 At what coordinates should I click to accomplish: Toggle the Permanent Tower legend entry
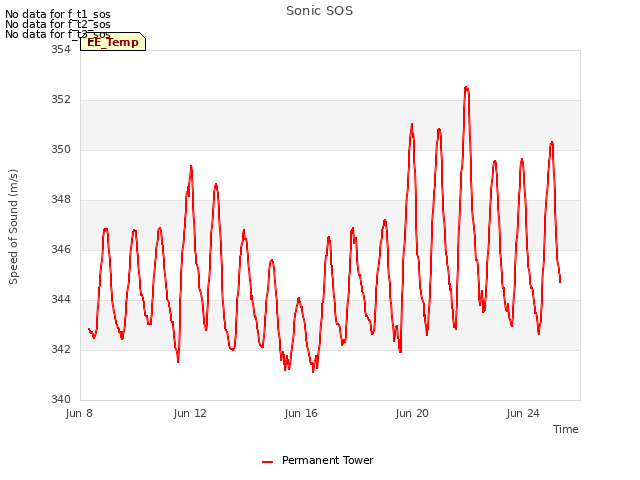point(318,460)
